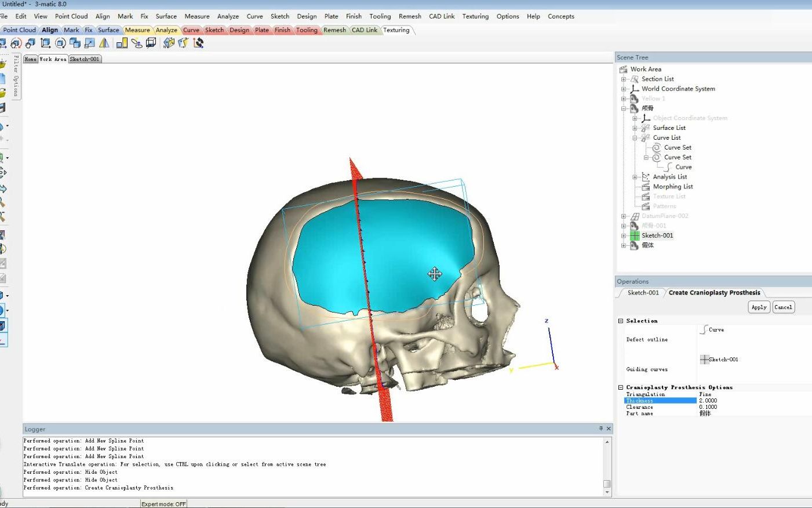Close the Logger panel

click(609, 429)
